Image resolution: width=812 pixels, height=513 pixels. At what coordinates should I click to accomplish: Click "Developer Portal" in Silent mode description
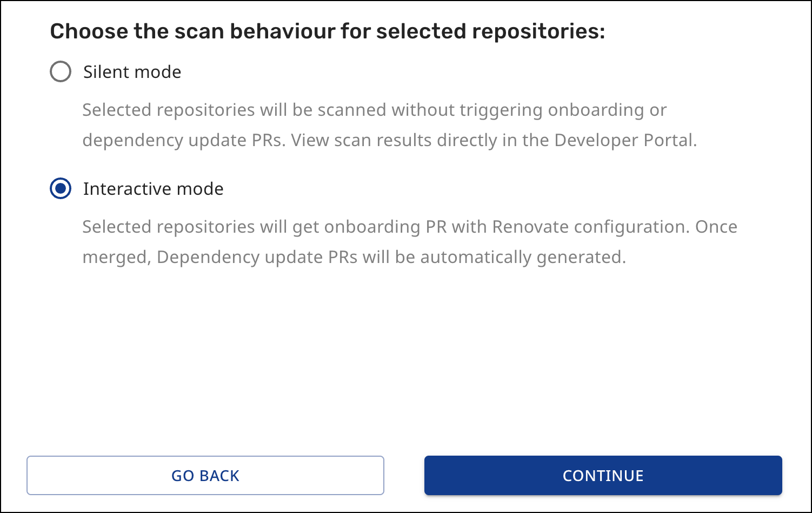(624, 140)
